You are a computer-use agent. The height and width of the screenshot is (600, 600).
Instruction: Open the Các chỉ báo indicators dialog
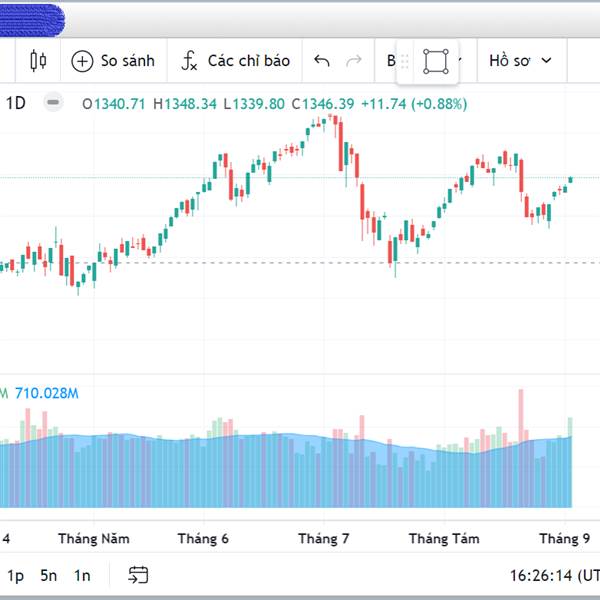[235, 61]
